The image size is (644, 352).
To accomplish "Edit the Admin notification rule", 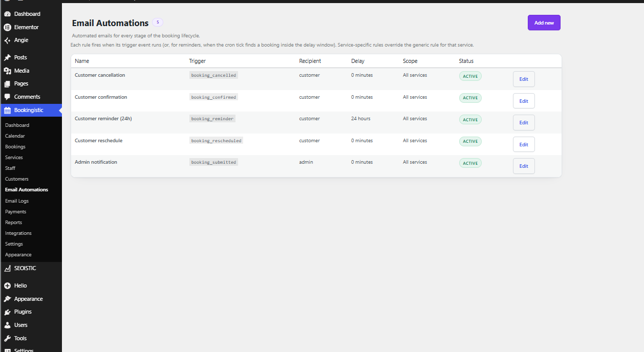I will pyautogui.click(x=524, y=166).
